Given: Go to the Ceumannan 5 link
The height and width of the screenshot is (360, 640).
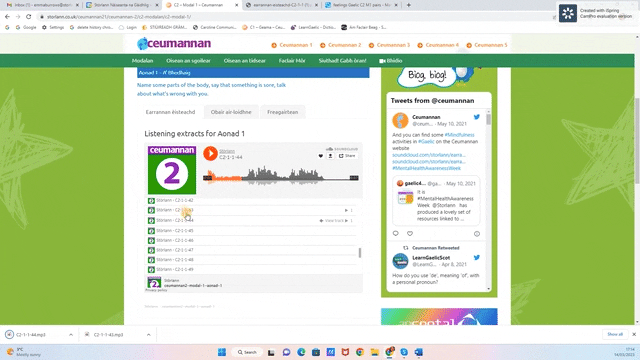Looking at the screenshot, I should point(487,45).
